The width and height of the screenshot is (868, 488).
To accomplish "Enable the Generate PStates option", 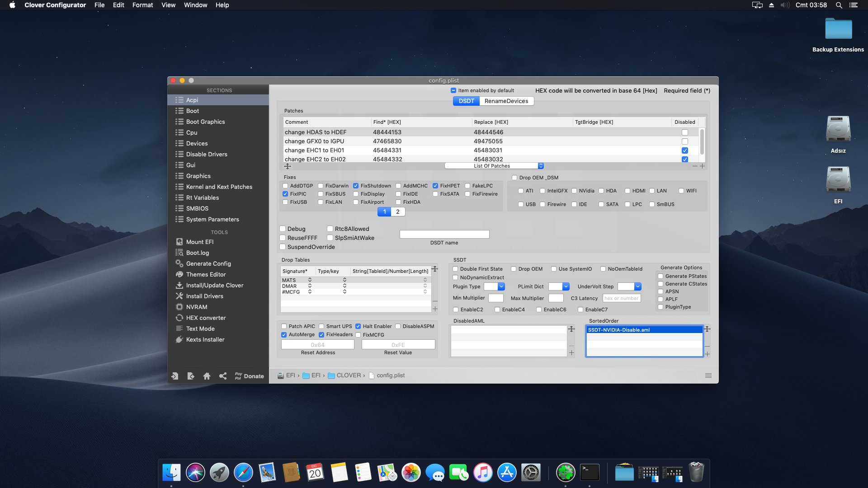I will click(x=660, y=276).
